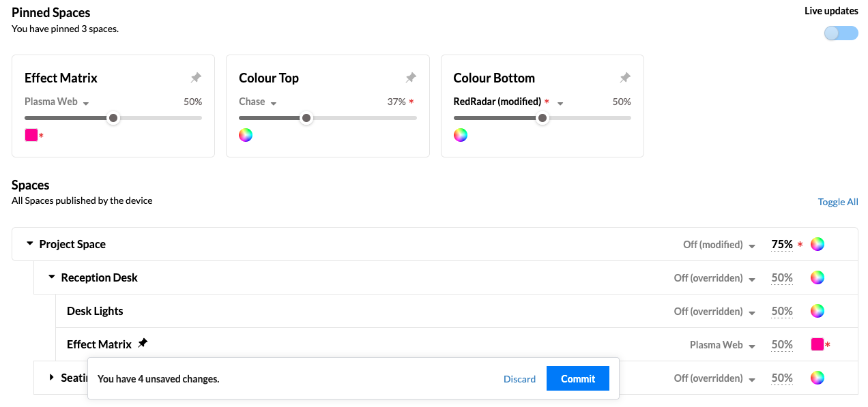Image resolution: width=868 pixels, height=407 pixels.
Task: Select the Effect Matrix row label
Action: (99, 344)
